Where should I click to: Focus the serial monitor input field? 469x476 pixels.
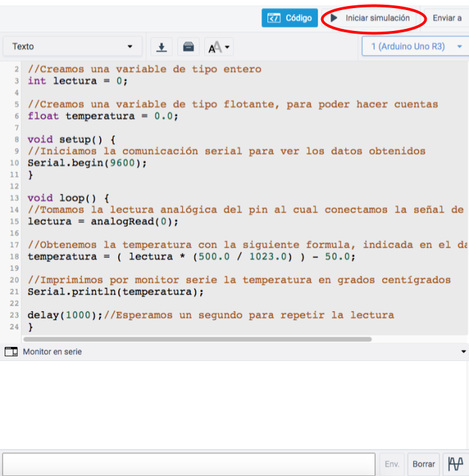(188, 464)
